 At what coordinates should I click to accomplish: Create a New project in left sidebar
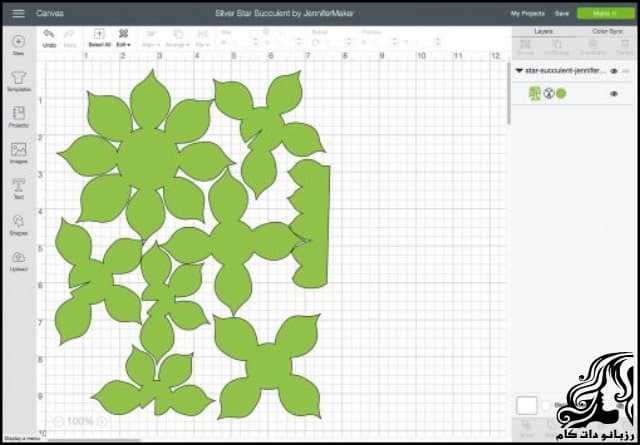[18, 45]
